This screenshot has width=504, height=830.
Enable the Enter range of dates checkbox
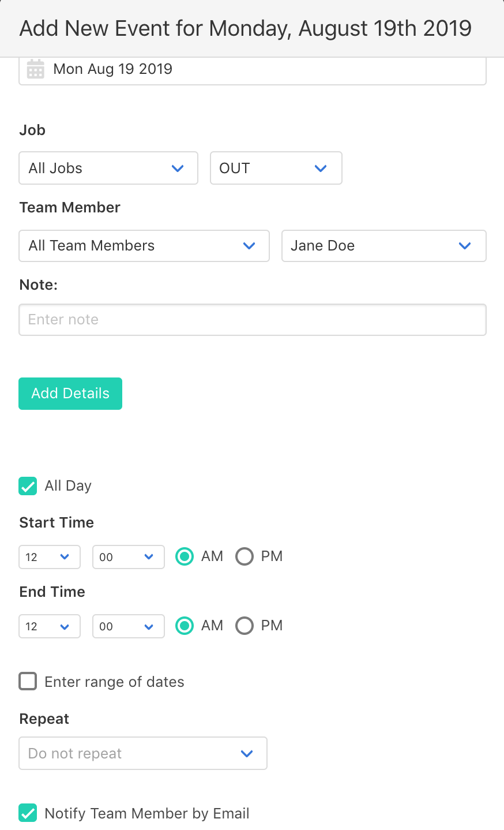[x=28, y=682]
